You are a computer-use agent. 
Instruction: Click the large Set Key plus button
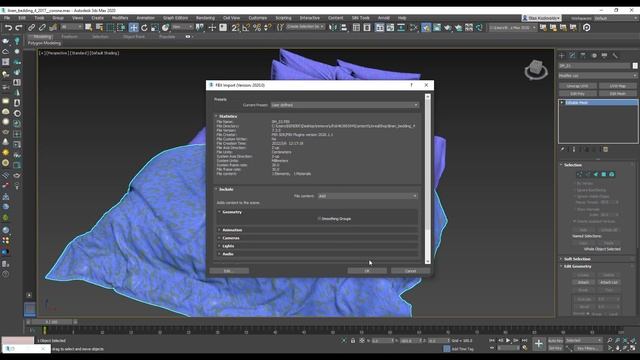[539, 344]
